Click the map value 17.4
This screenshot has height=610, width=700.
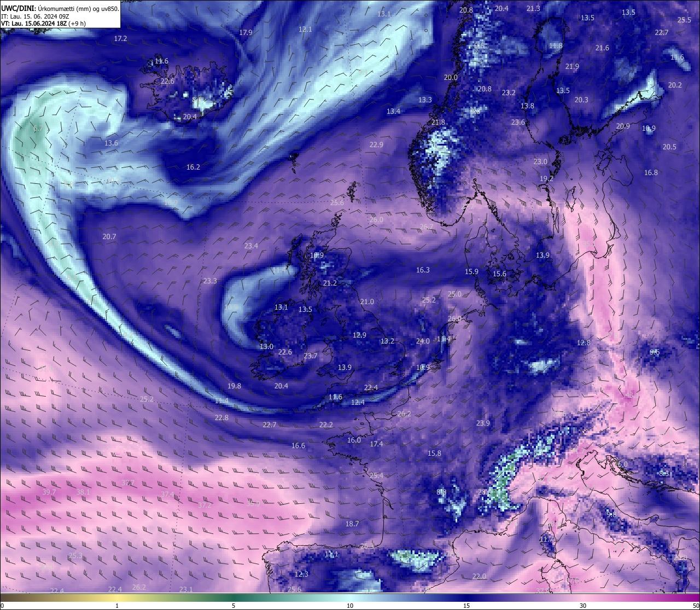[376, 444]
